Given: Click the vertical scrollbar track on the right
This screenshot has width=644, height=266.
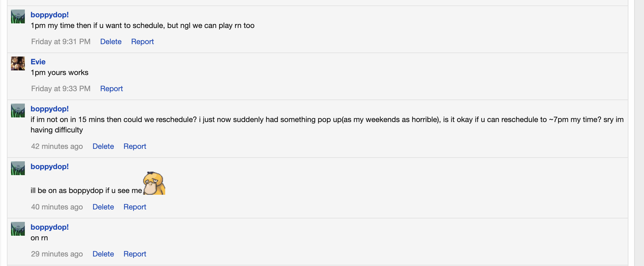Looking at the screenshot, I should [639, 133].
